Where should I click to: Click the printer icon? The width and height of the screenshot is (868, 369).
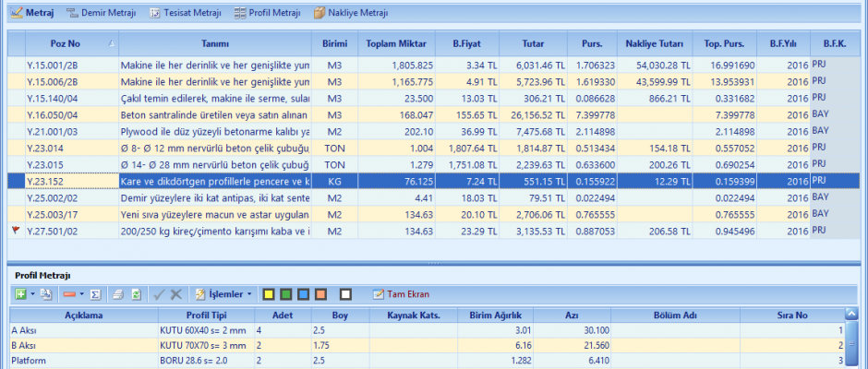[x=117, y=294]
